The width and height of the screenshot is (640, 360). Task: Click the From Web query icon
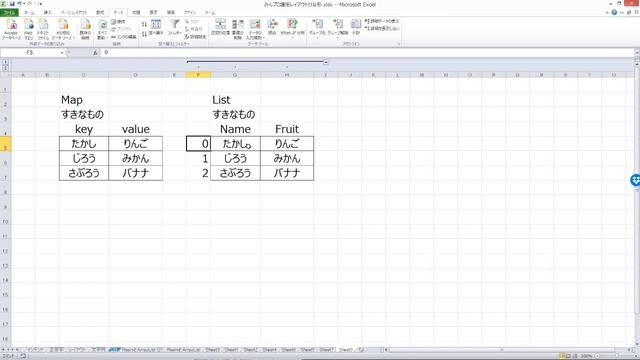tap(29, 29)
